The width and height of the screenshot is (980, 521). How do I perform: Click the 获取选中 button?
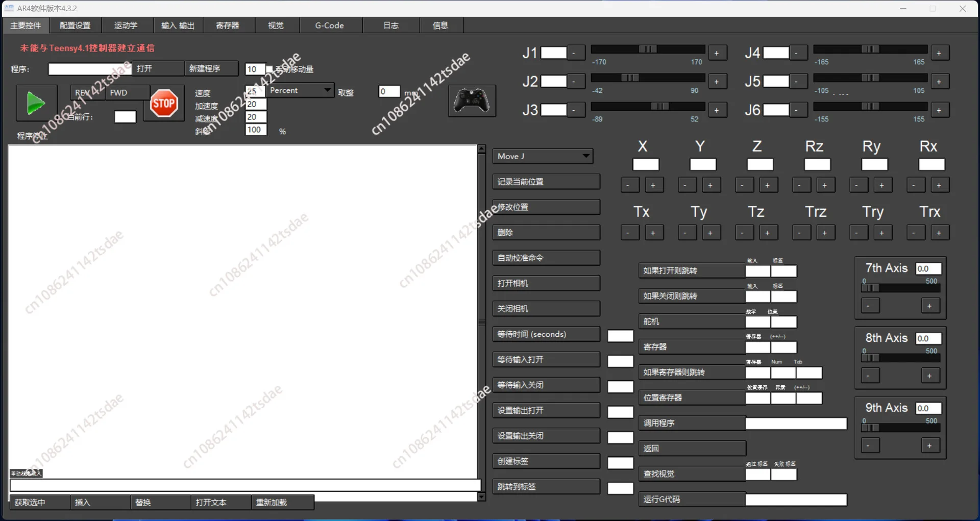click(40, 503)
